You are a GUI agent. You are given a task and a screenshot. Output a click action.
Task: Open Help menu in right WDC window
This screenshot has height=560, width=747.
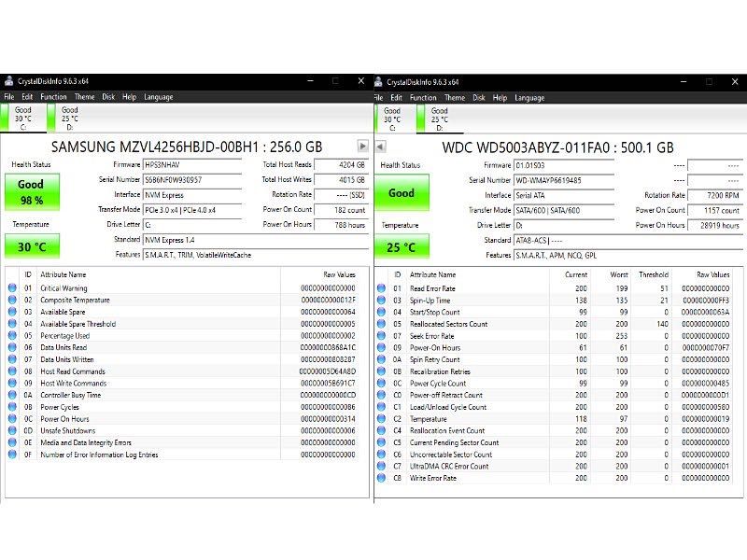(500, 98)
